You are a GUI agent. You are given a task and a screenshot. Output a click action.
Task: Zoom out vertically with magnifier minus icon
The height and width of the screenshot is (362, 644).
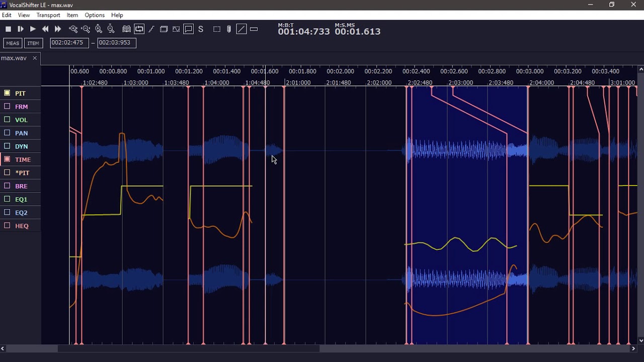pos(111,29)
